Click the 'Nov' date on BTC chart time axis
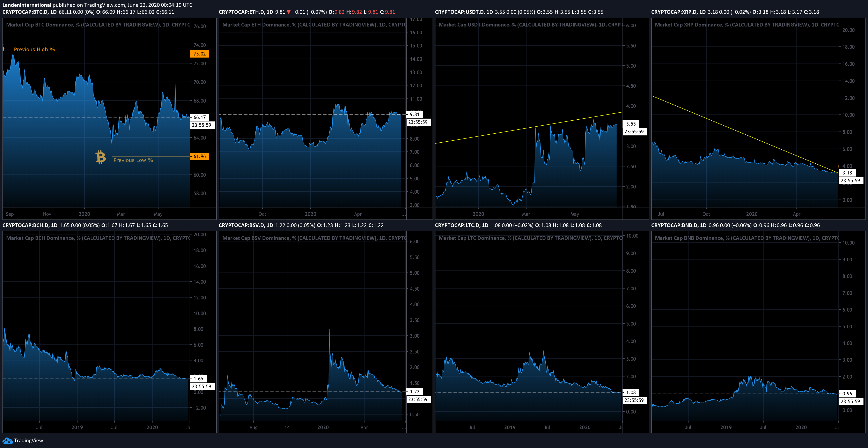This screenshot has height=448, width=868. click(x=47, y=214)
